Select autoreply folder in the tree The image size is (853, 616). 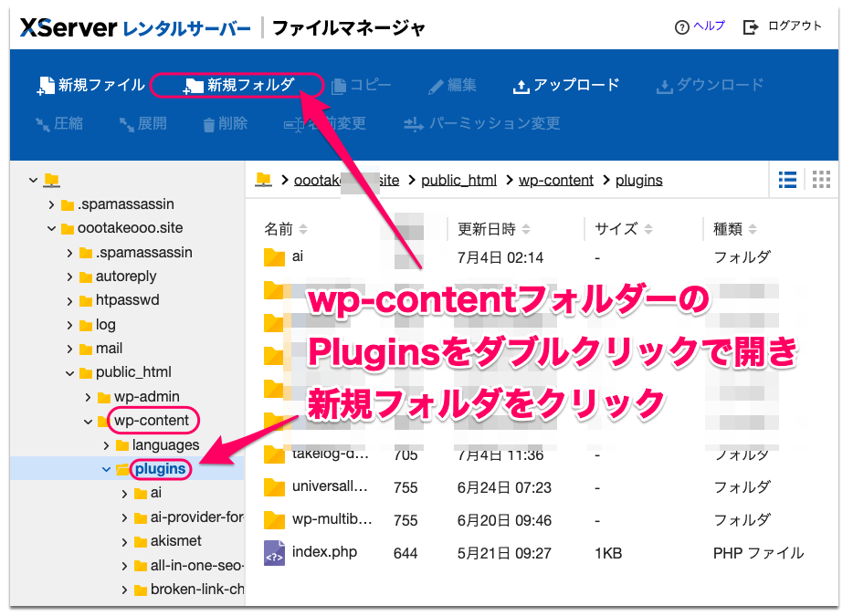tap(126, 277)
